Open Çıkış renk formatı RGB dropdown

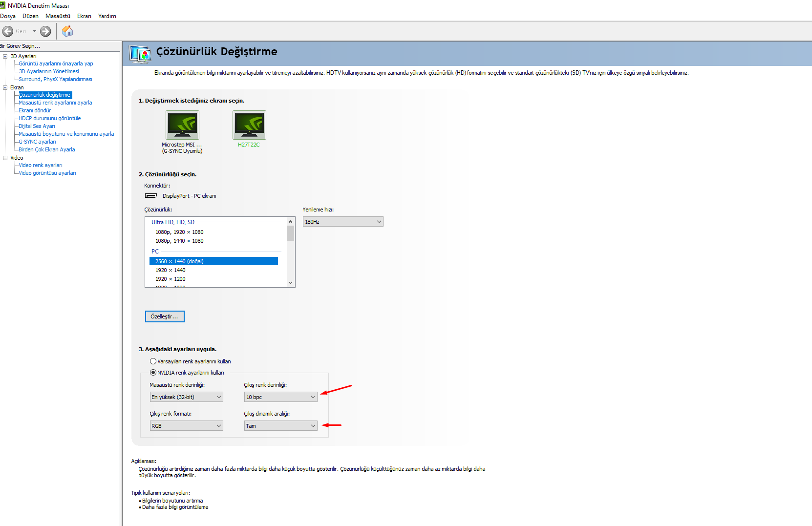187,426
